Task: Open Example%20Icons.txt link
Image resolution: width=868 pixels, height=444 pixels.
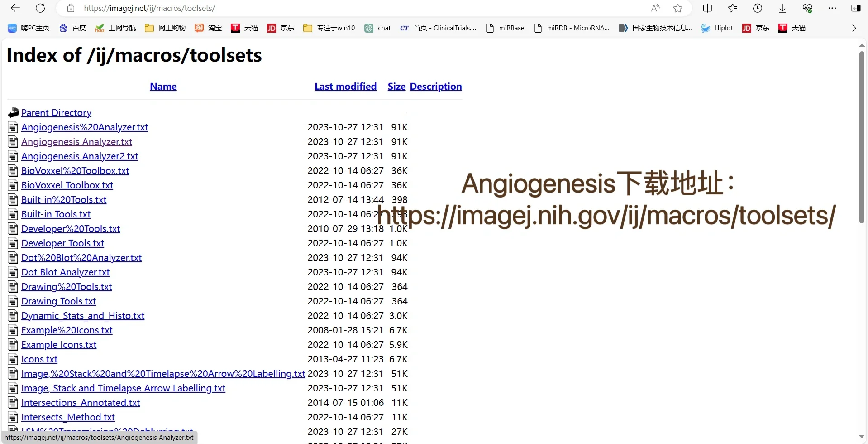Action: [67, 330]
